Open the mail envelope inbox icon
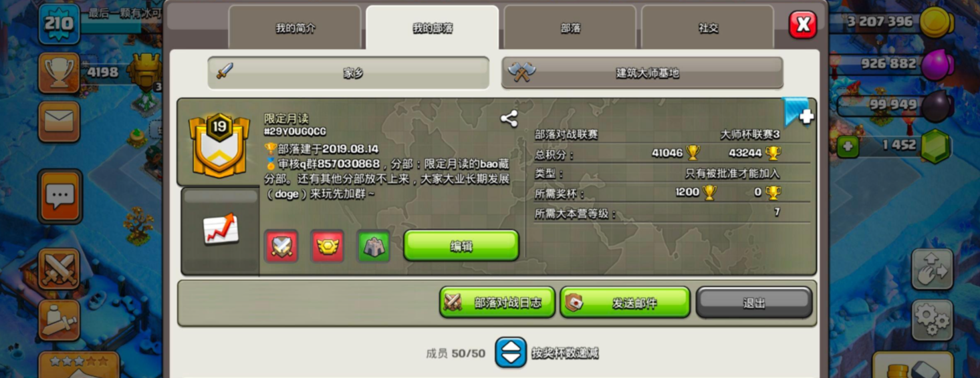 pyautogui.click(x=59, y=122)
